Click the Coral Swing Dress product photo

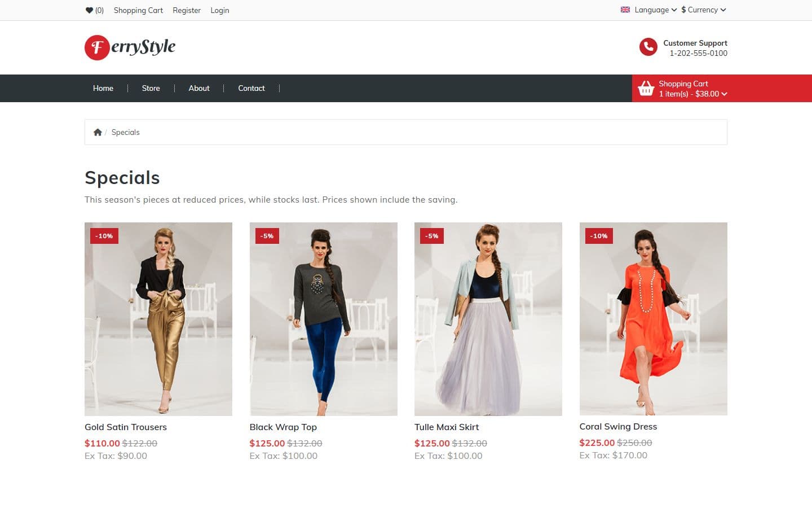(654, 319)
